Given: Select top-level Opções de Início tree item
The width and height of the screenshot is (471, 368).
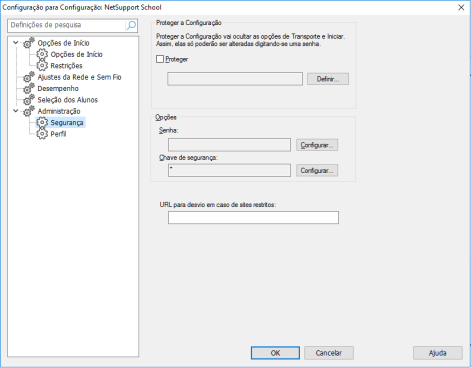Looking at the screenshot, I should pyautogui.click(x=63, y=43).
